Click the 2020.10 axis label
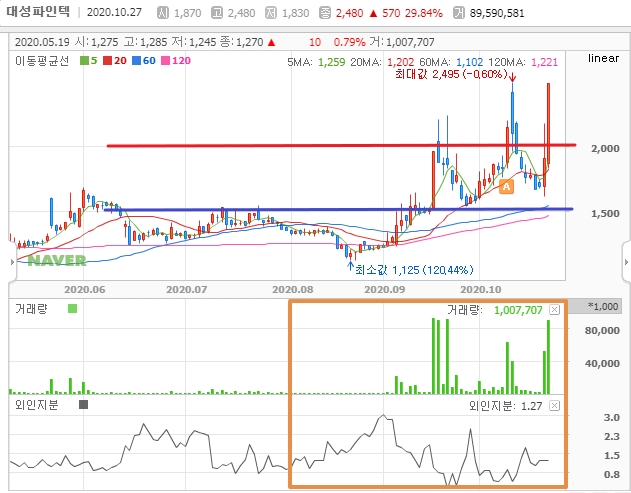This screenshot has height=493, width=631. pos(481,289)
